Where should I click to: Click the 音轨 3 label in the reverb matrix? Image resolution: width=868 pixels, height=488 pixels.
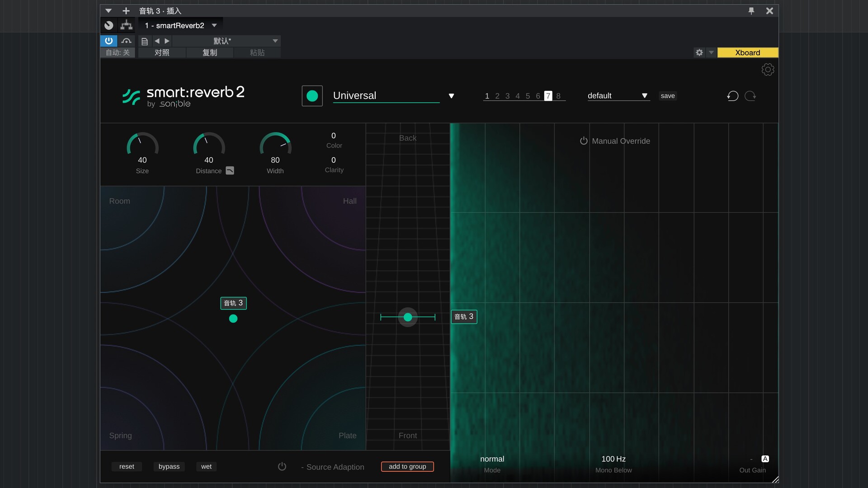(233, 303)
